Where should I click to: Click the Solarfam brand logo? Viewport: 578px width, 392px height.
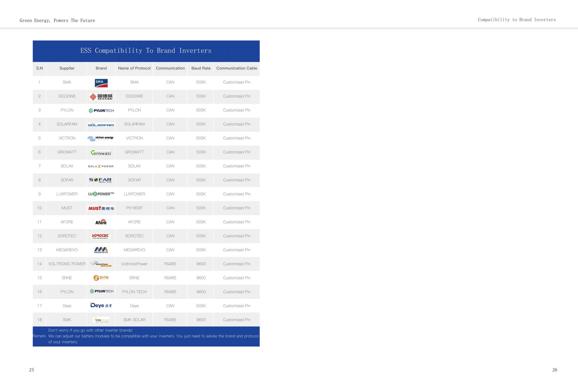pyautogui.click(x=101, y=125)
